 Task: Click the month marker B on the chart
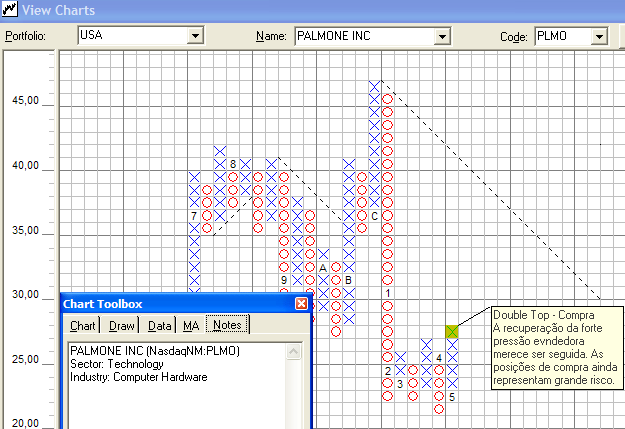pos(348,280)
